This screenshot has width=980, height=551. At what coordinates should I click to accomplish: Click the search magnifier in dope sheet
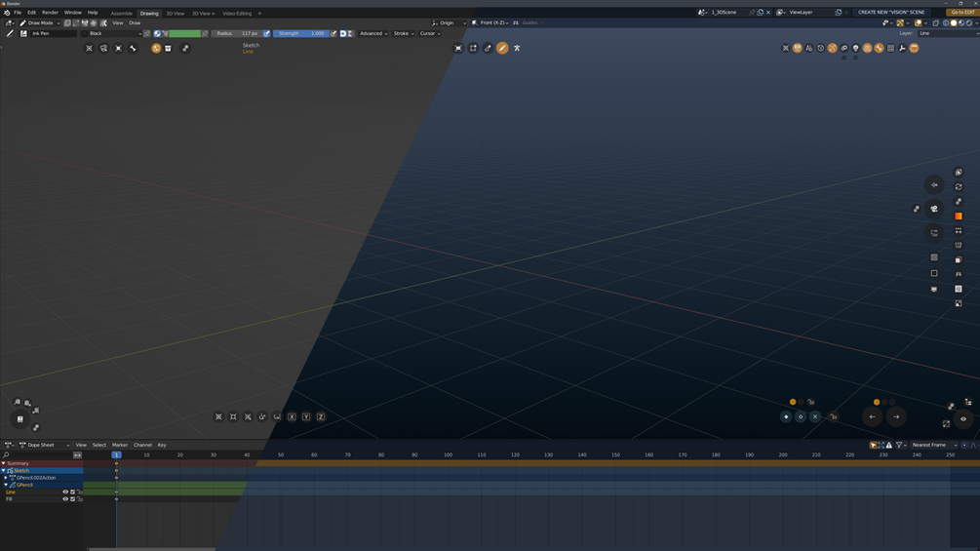(6, 455)
